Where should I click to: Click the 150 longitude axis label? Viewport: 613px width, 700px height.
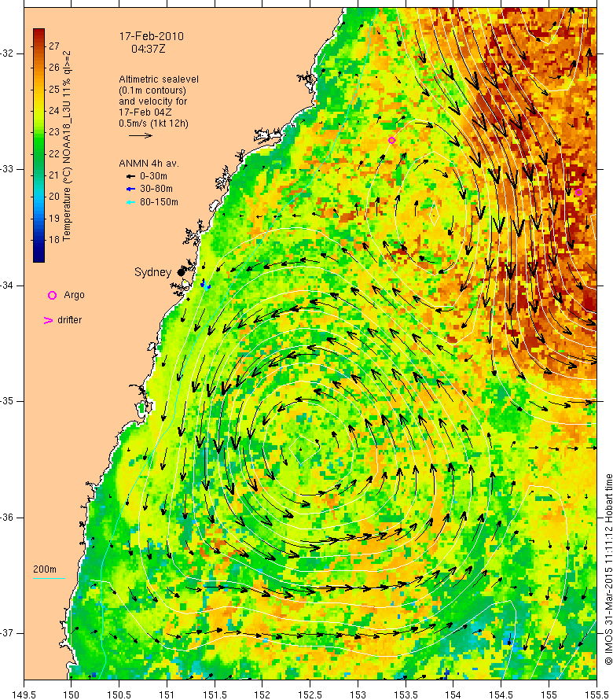(x=71, y=694)
